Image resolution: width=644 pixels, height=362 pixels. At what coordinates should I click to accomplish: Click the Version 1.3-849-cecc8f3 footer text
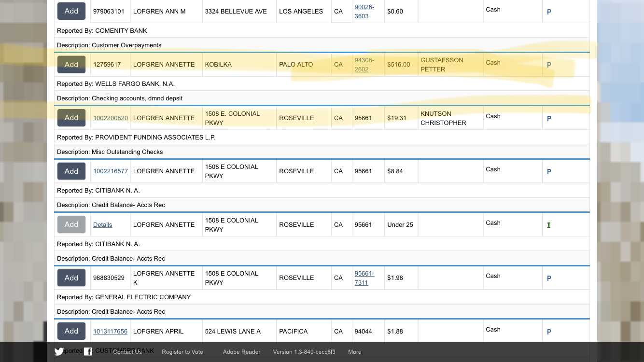(x=304, y=352)
